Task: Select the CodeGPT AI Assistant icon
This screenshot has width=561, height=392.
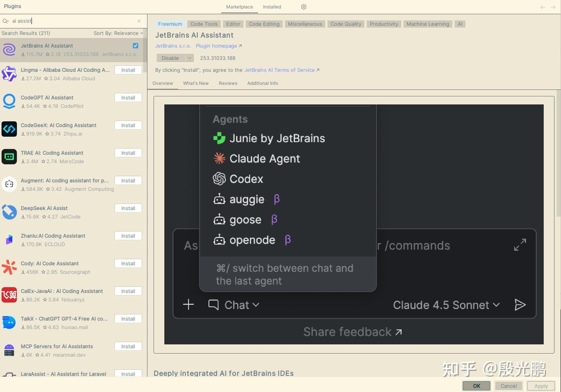Action: point(9,102)
